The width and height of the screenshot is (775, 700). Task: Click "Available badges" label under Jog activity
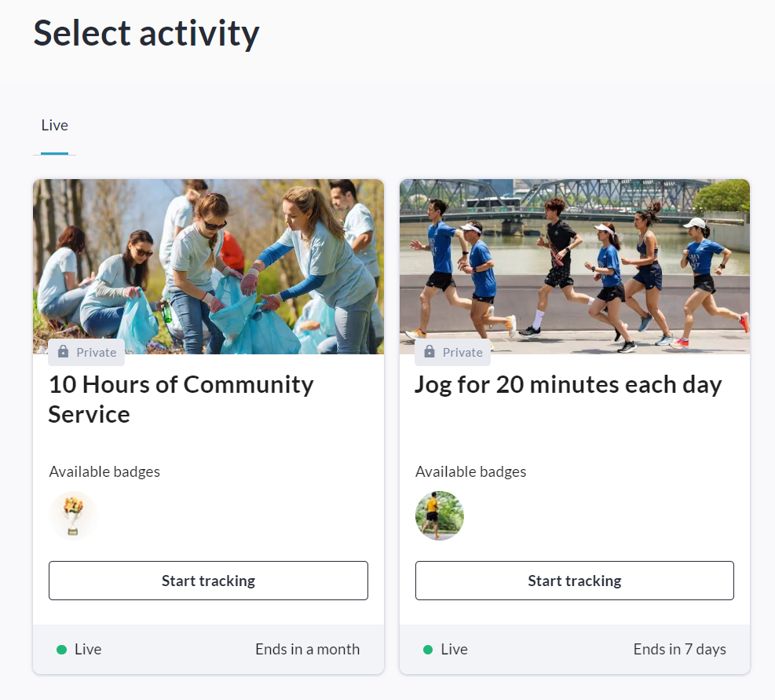coord(470,472)
